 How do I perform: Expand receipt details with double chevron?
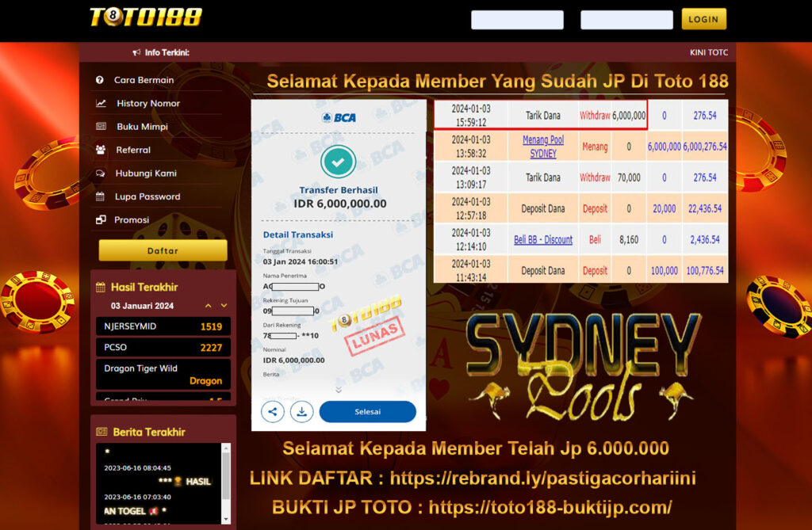point(338,389)
